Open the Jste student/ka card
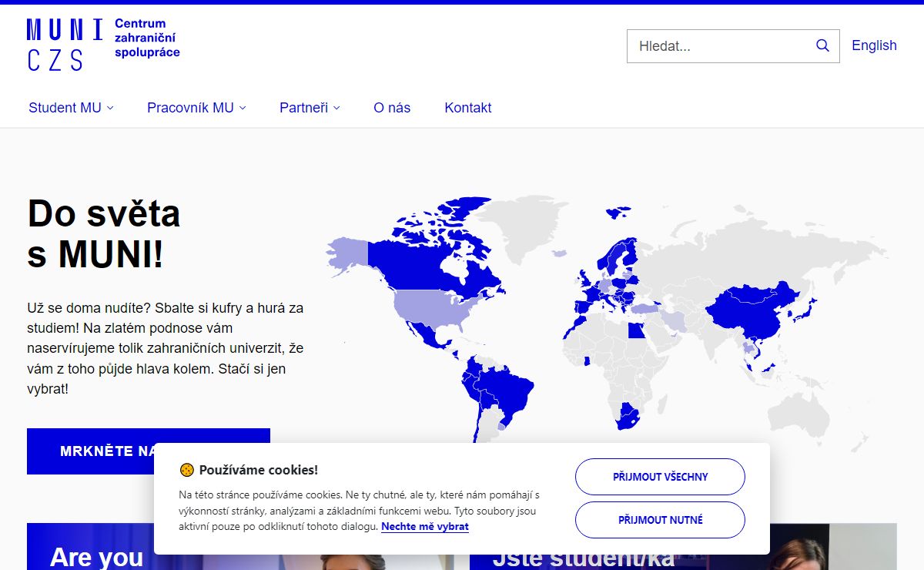The image size is (924, 570). (683, 547)
